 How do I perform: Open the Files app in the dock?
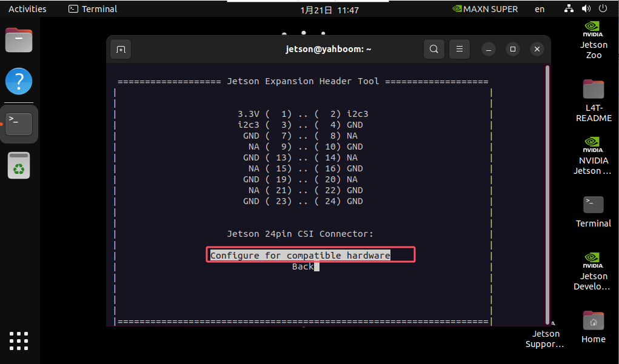19,40
